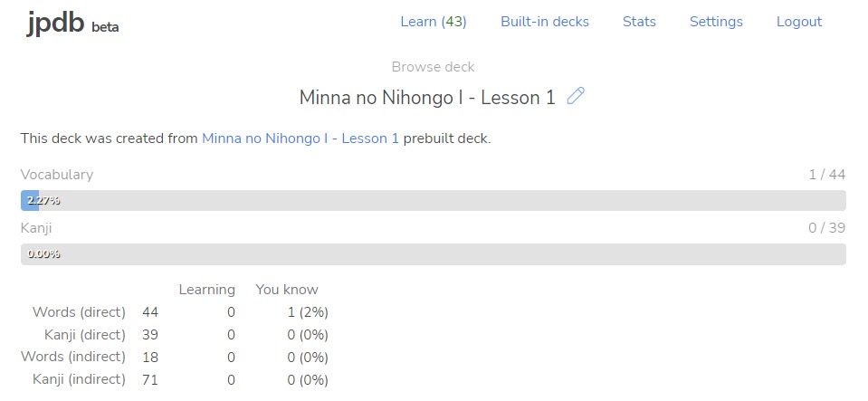Click the Logout link
Screen dimensions: 868x401
click(x=799, y=22)
